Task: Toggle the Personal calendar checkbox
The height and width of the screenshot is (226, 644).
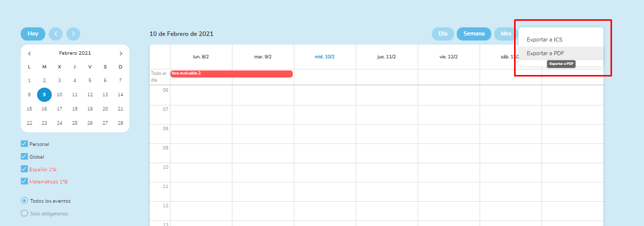Action: coord(24,144)
